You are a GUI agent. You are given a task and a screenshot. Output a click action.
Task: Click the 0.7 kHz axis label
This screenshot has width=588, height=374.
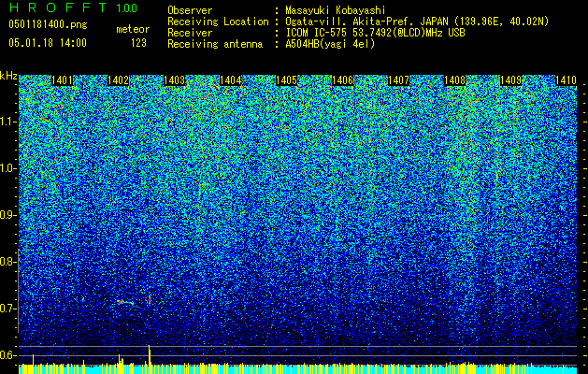(7, 309)
